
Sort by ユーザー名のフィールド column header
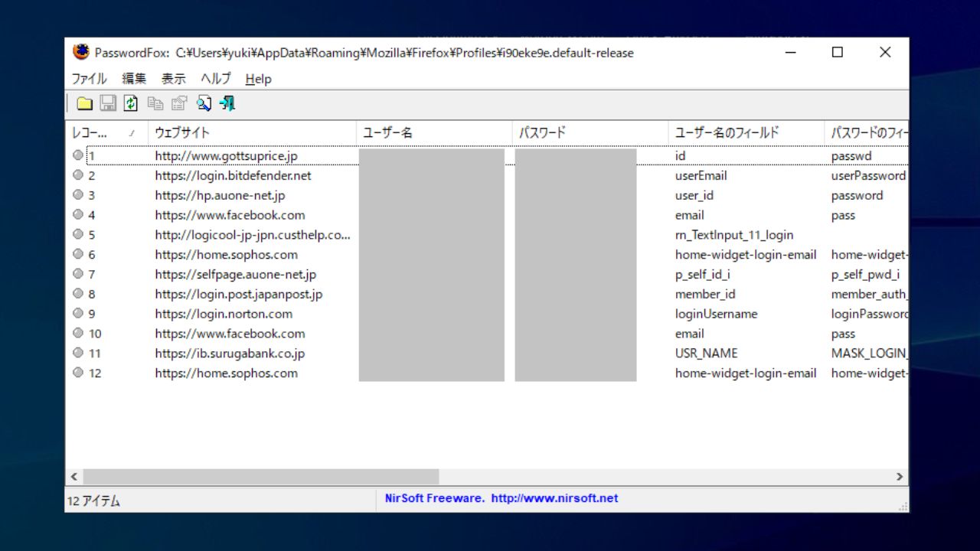(x=746, y=132)
